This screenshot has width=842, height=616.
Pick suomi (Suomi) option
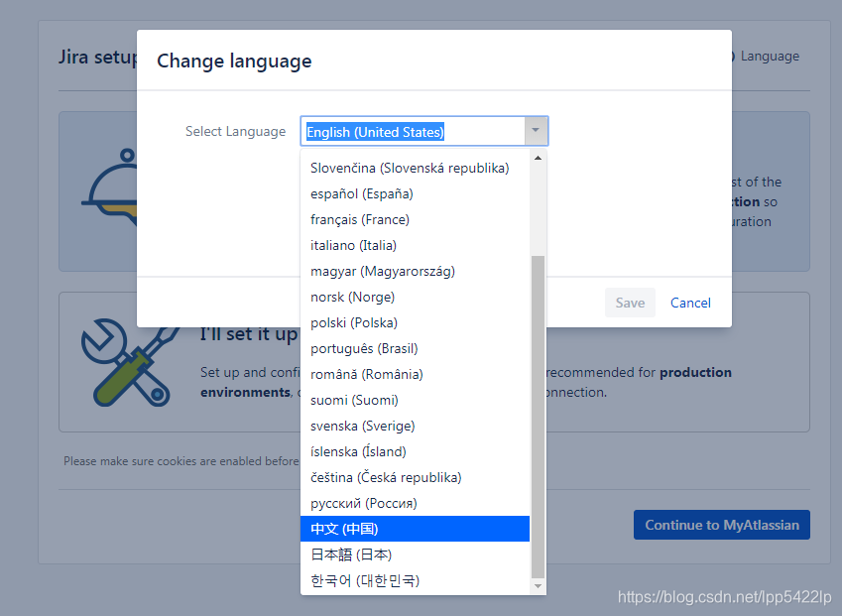click(x=416, y=400)
